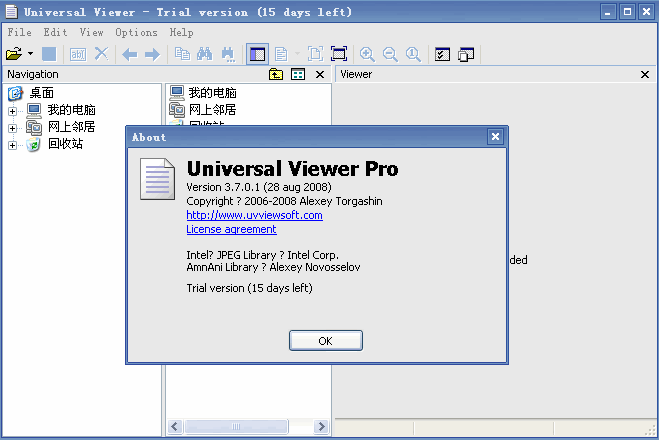Click the Open file folder icon
Screen dimensions: 659x440
click(x=14, y=54)
